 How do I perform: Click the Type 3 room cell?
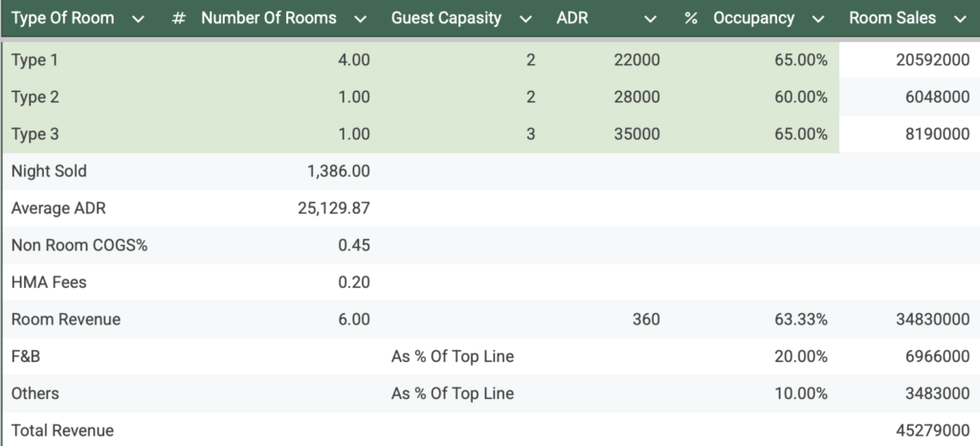[34, 134]
